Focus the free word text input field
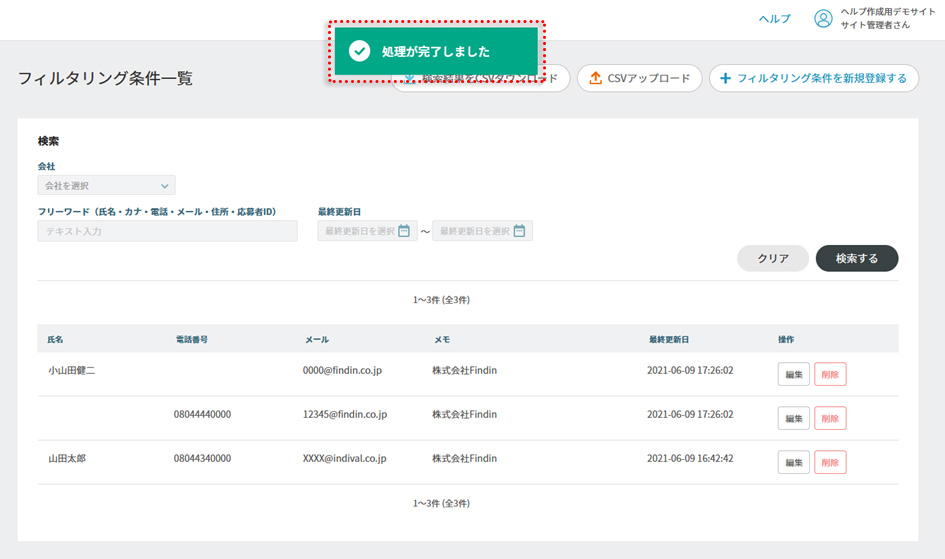This screenshot has height=559, width=945. click(167, 231)
